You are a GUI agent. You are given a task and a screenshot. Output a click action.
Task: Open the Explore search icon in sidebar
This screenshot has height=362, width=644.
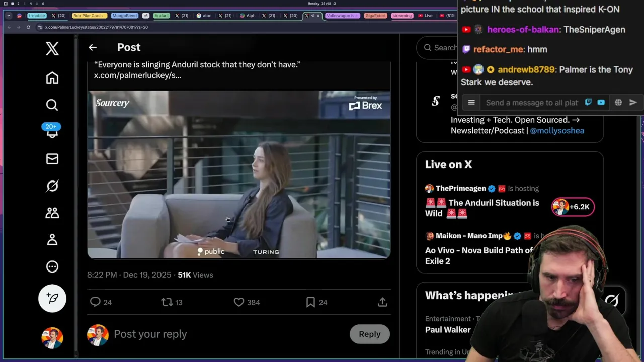52,105
